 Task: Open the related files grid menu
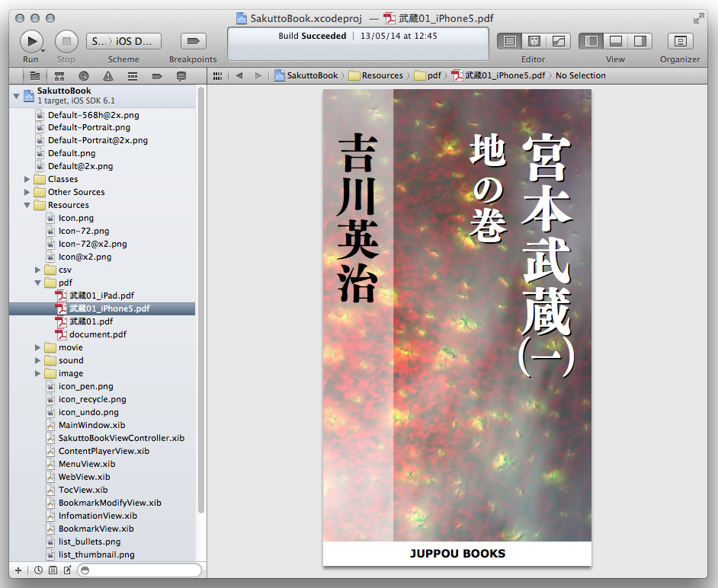click(217, 76)
